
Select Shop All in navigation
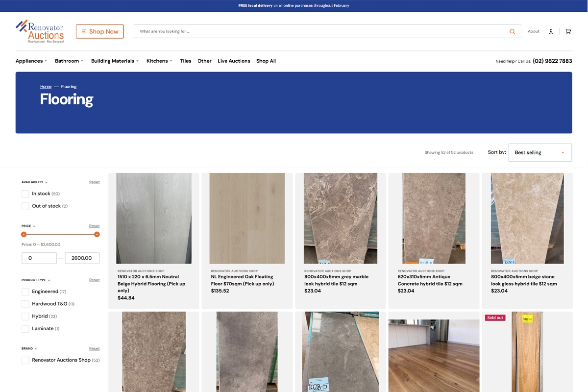(266, 61)
